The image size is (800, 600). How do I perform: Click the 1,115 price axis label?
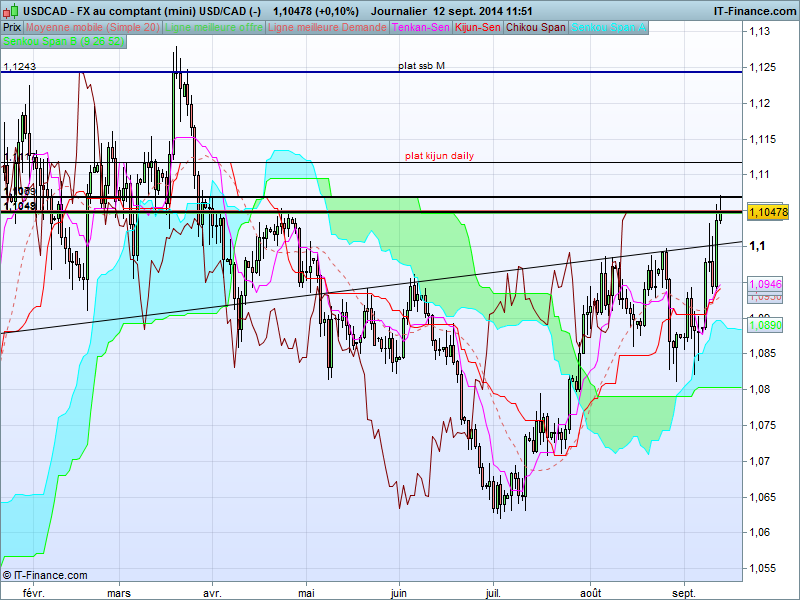pyautogui.click(x=762, y=139)
